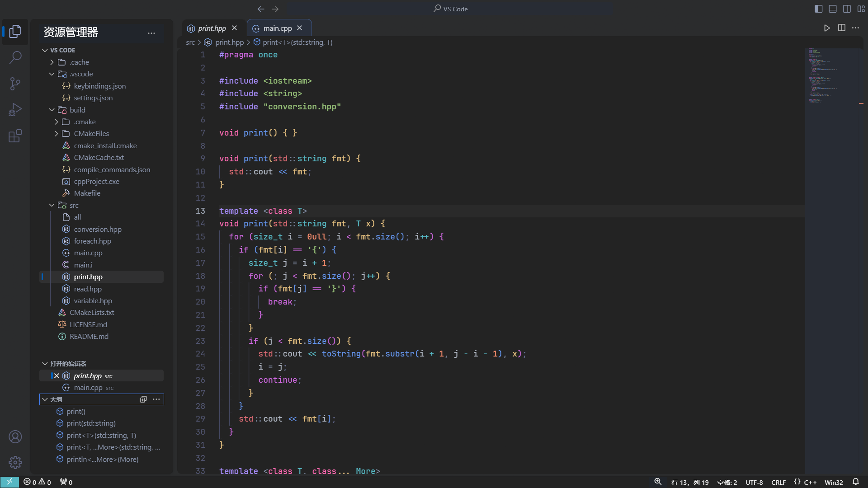
Task: Open the Extensions view
Action: pos(15,136)
